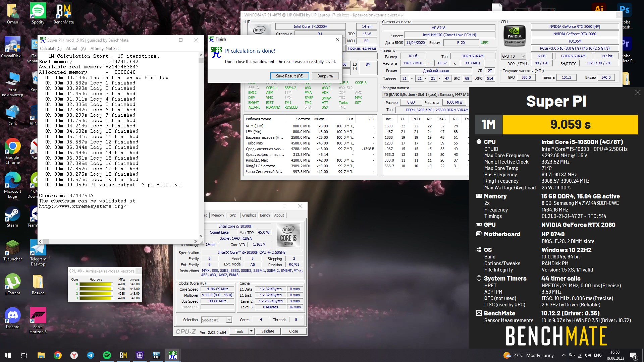The width and height of the screenshot is (644, 362).
Task: Click Super PI vertical scrollbar down arrow
Action: (x=201, y=236)
